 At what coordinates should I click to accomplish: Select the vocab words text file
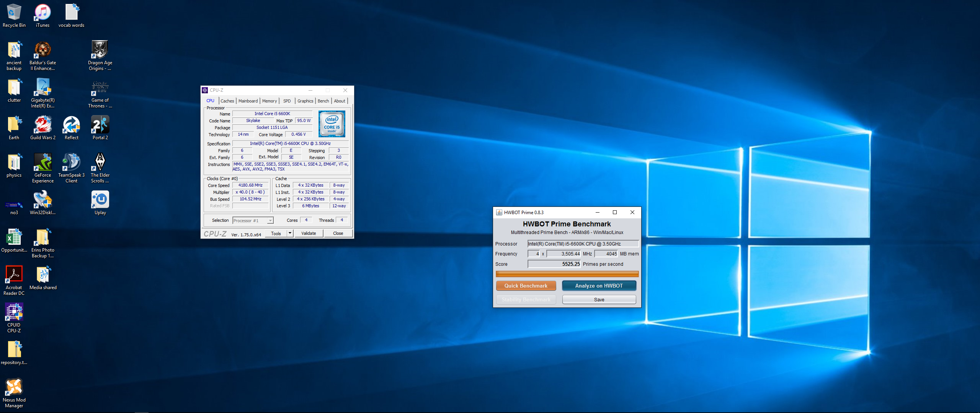[x=71, y=15]
